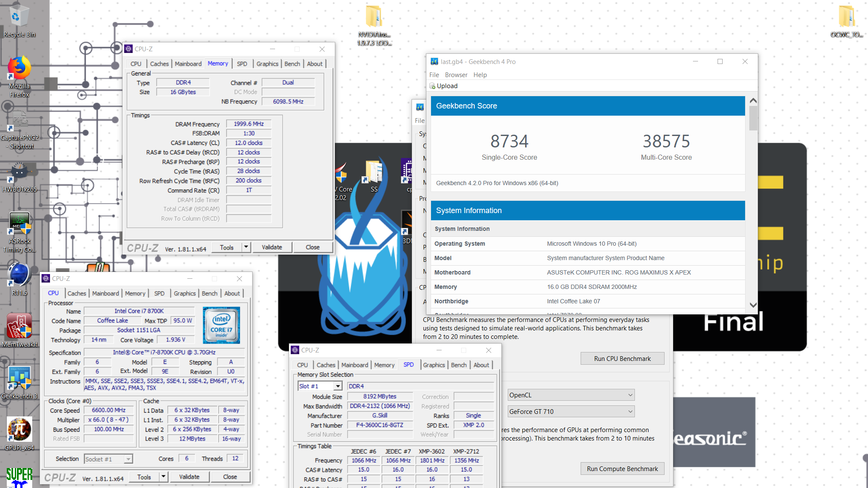Click the DRAM Frequency 1999.6 MHz field
Image resolution: width=868 pixels, height=488 pixels.
(249, 124)
